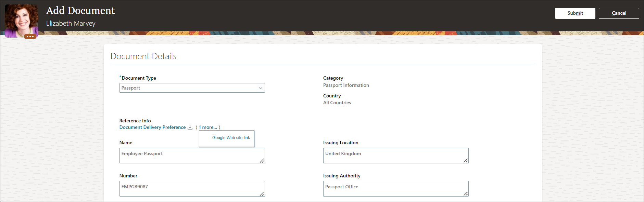Screen dimensions: 644x202
Task: Open the Document Delivery Preference link
Action: click(152, 127)
